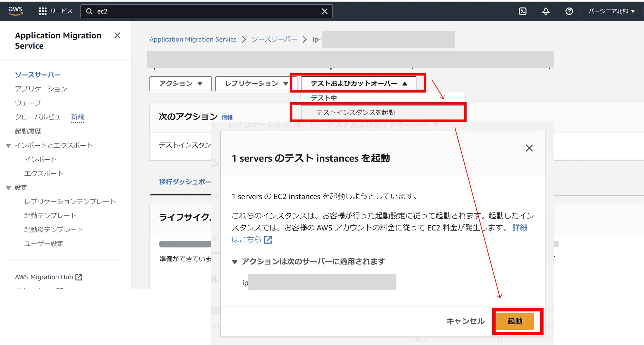Go to Application Migration Service breadcrumb
The height and width of the screenshot is (345, 644).
(x=193, y=39)
